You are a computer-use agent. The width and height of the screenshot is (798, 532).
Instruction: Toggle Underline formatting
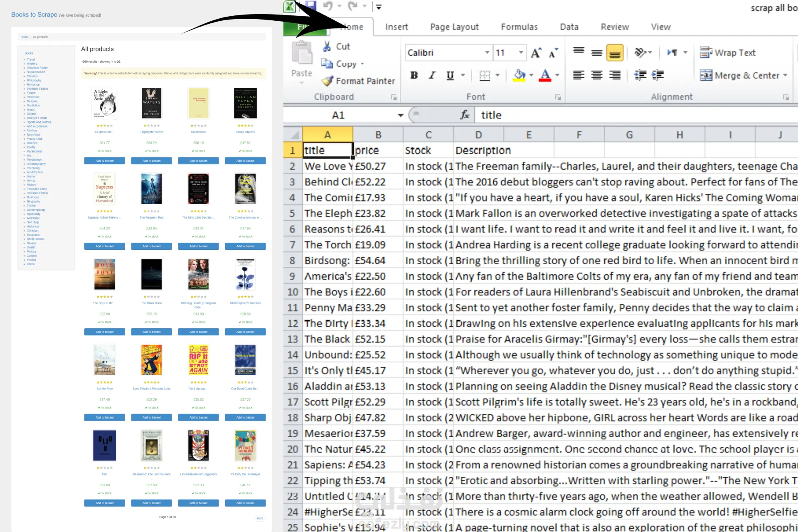pos(450,75)
